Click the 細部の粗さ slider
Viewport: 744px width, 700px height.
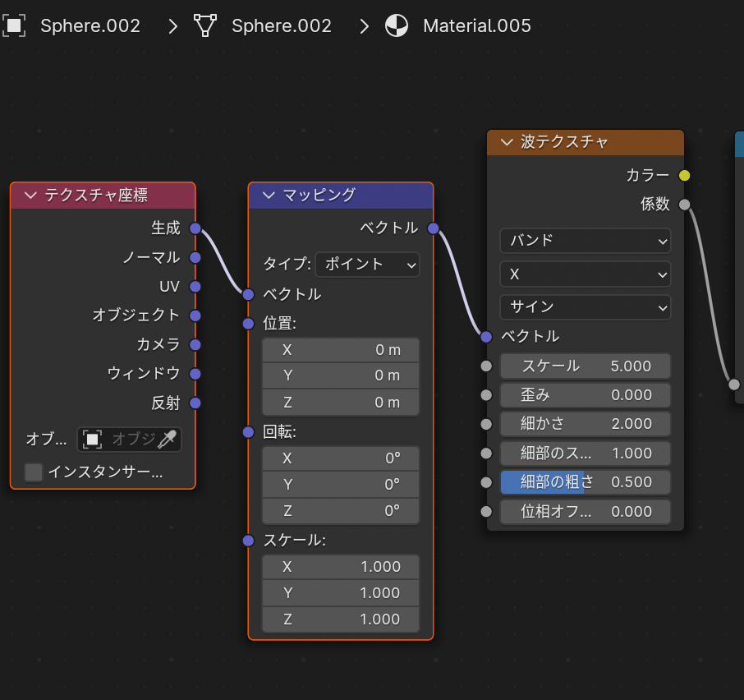click(585, 482)
